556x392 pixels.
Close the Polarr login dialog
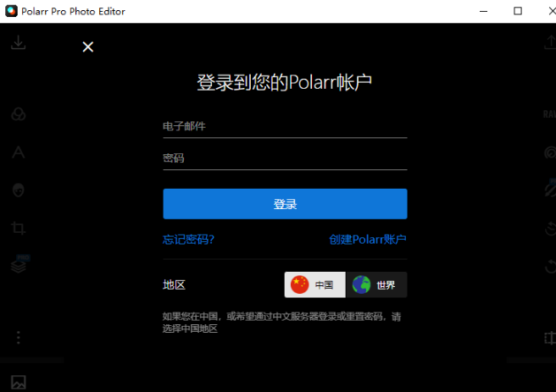pos(87,47)
